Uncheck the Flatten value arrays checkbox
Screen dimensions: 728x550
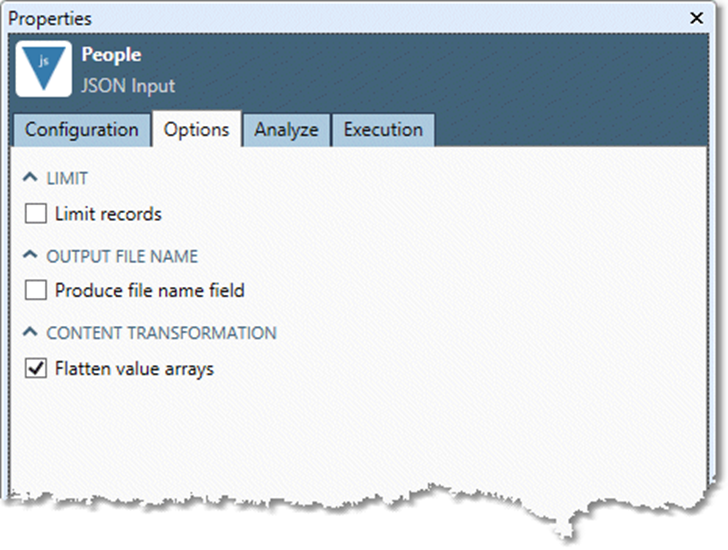(x=36, y=369)
